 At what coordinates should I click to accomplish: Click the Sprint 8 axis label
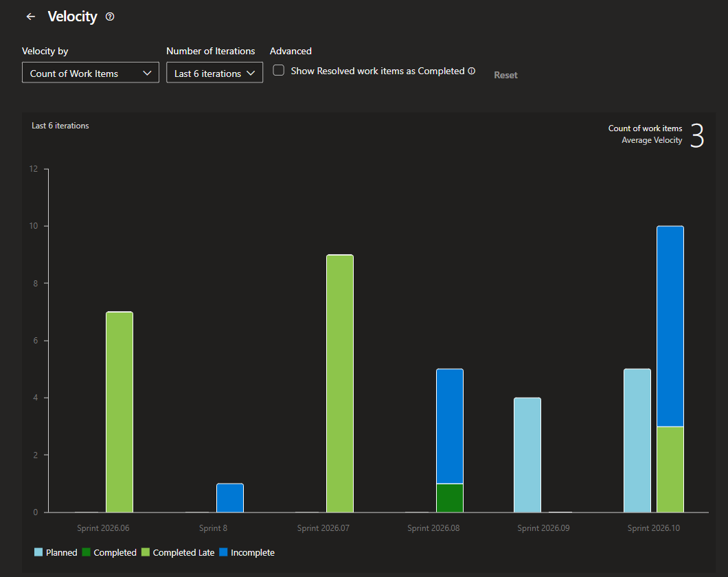213,528
